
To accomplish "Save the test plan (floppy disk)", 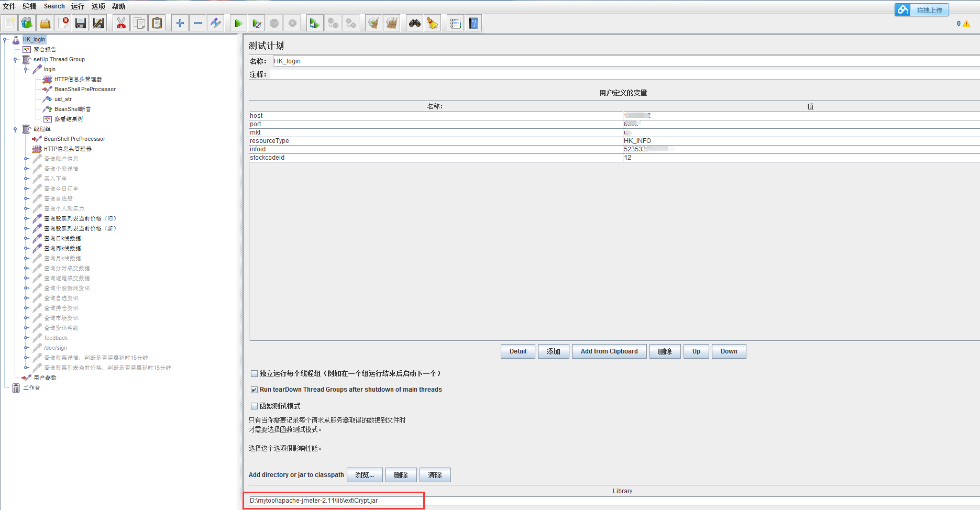I will [x=81, y=23].
